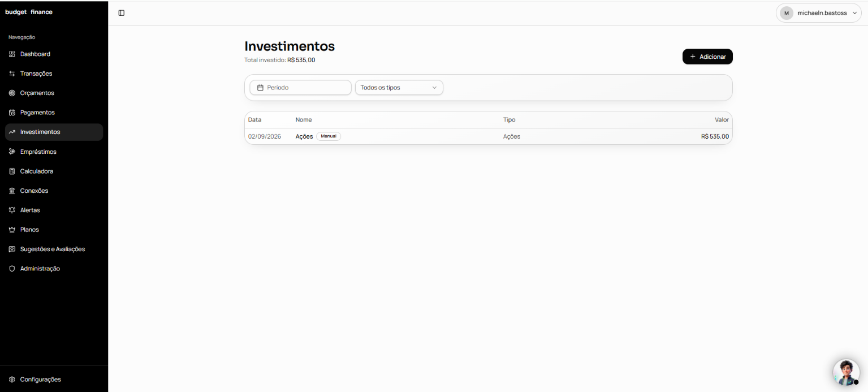View Alertas page

54,210
